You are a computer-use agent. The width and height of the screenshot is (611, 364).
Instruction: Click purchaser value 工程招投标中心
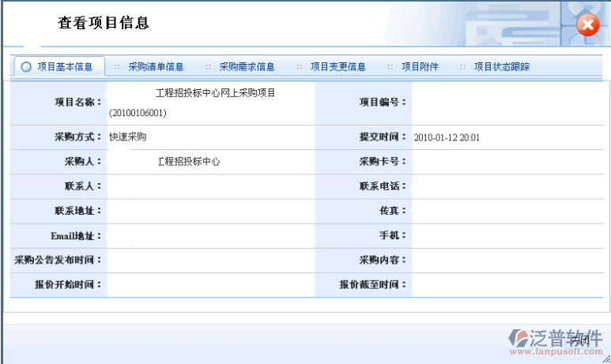(x=189, y=162)
